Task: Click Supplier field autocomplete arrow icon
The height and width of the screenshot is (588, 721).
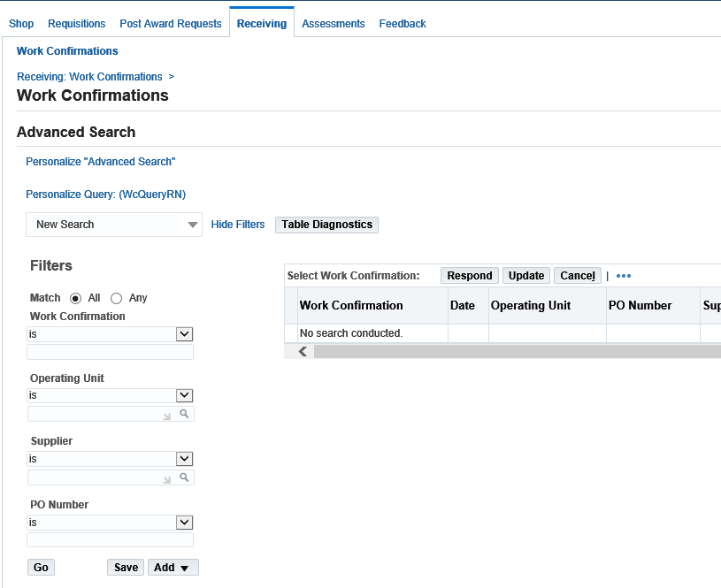Action: click(167, 479)
